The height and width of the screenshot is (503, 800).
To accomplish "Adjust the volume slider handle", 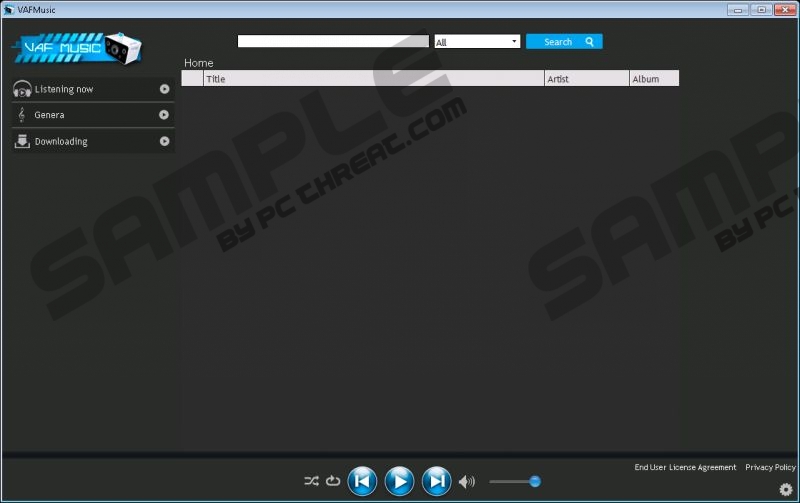I will pos(535,481).
